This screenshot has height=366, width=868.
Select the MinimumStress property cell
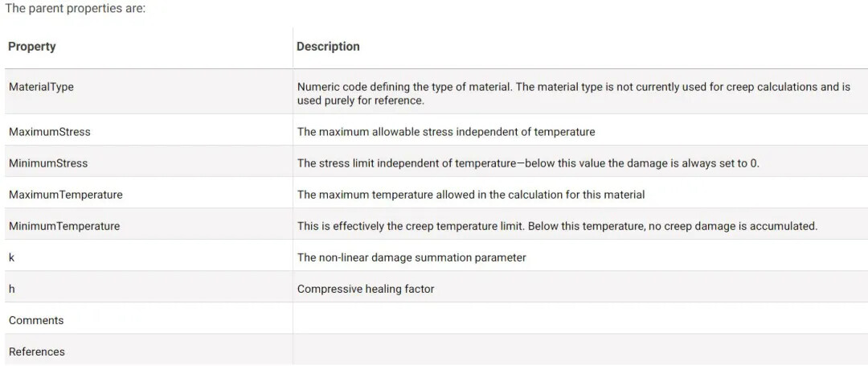48,163
